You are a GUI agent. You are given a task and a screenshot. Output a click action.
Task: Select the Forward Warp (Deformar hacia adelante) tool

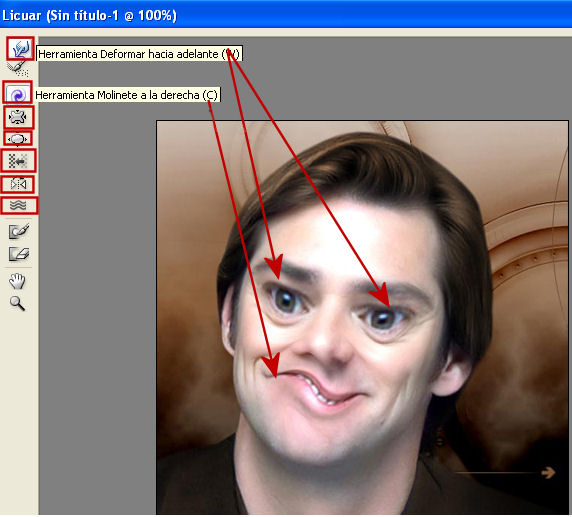(x=20, y=49)
